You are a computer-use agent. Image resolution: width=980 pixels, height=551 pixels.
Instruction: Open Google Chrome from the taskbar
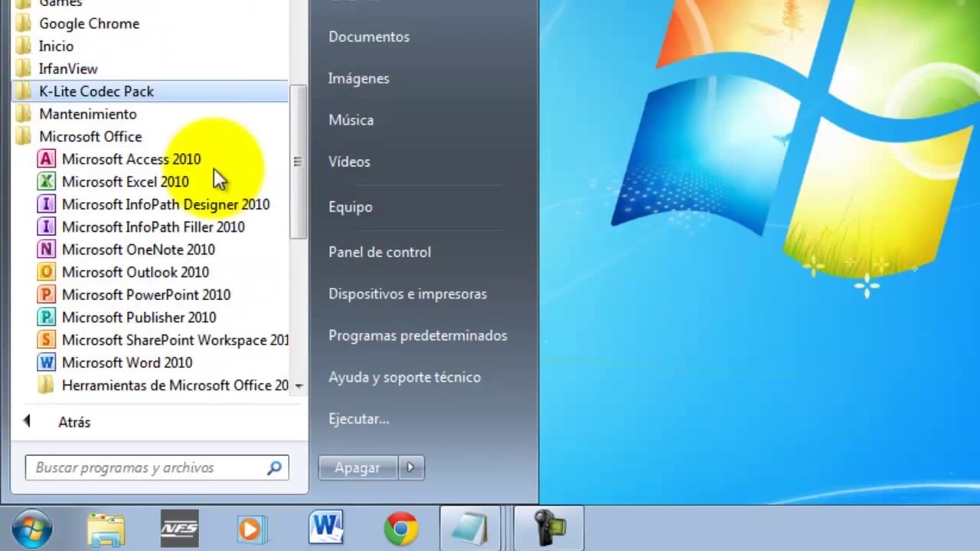coord(400,530)
